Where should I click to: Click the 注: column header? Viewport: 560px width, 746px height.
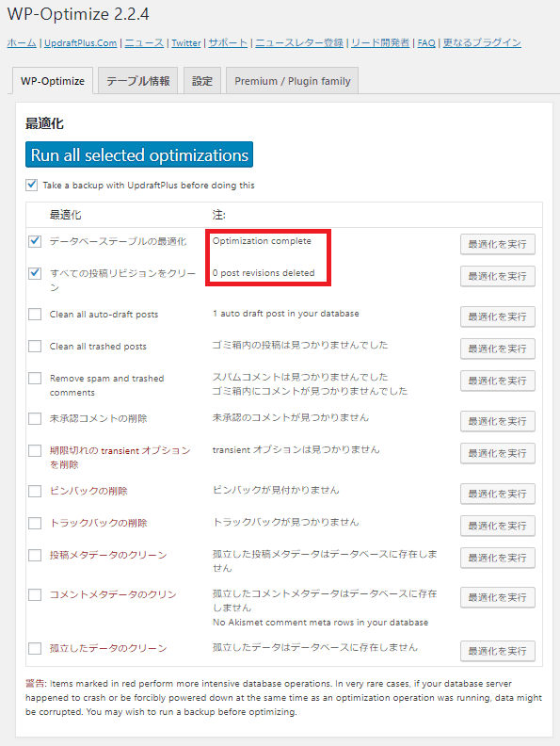click(218, 215)
